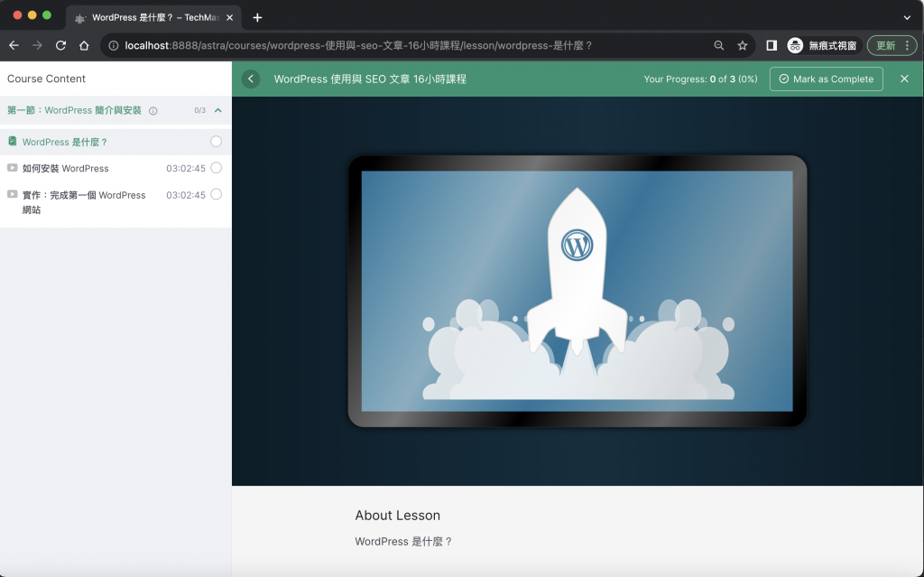
Task: Open lesson 如何安裝 WordPress
Action: 65,169
